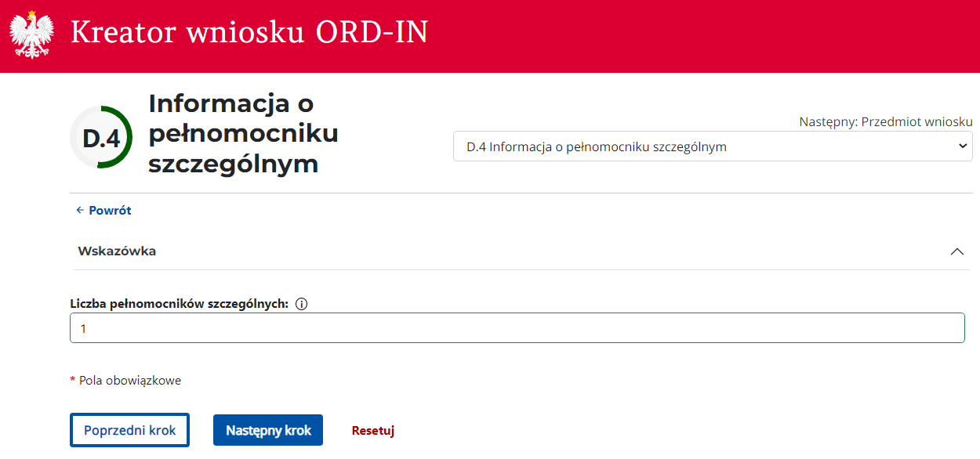Screen dimensions: 980x459
Task: Focus the Liczba pełnomocników szczególnych input field
Action: click(517, 328)
